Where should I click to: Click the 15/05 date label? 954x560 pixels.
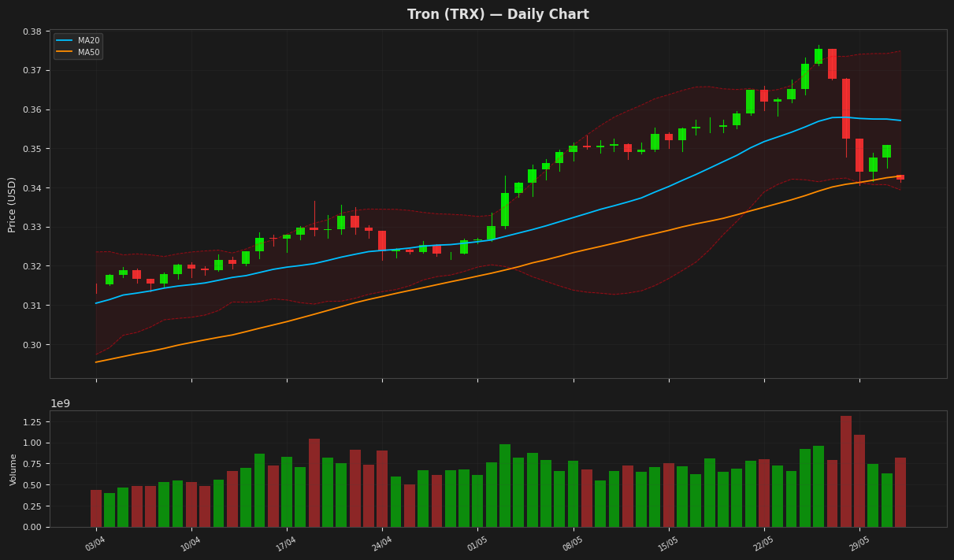pyautogui.click(x=668, y=544)
